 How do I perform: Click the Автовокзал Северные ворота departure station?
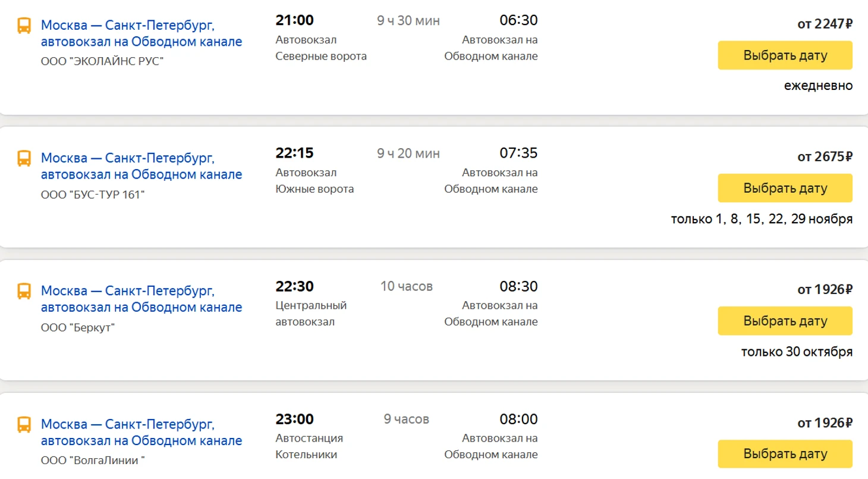point(321,48)
